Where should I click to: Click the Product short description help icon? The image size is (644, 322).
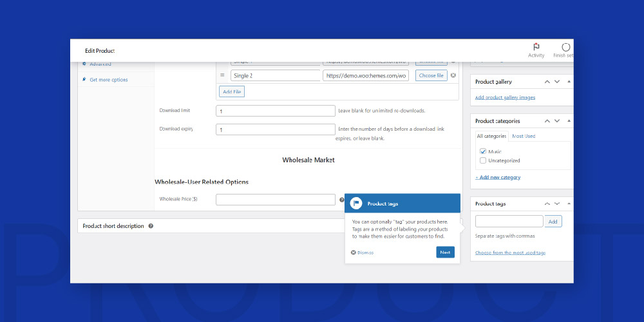[151, 226]
